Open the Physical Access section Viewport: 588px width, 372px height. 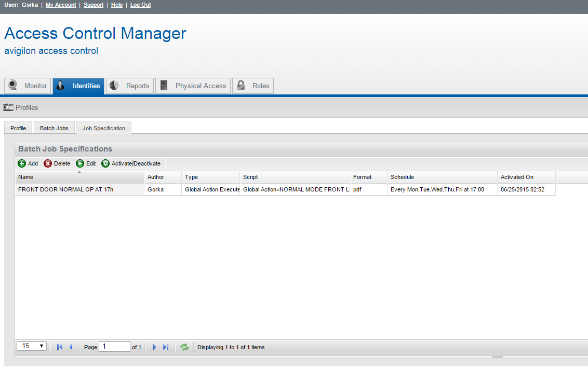pyautogui.click(x=193, y=86)
